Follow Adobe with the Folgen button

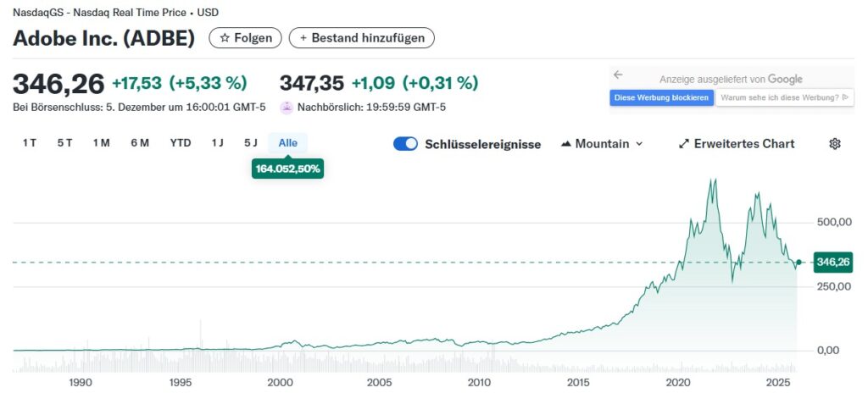[x=245, y=37]
